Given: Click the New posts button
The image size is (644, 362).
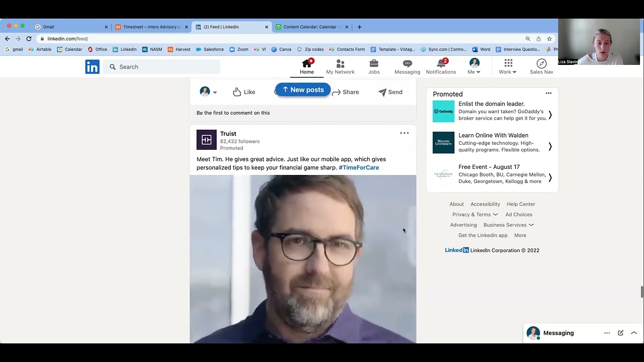Looking at the screenshot, I should point(302,89).
